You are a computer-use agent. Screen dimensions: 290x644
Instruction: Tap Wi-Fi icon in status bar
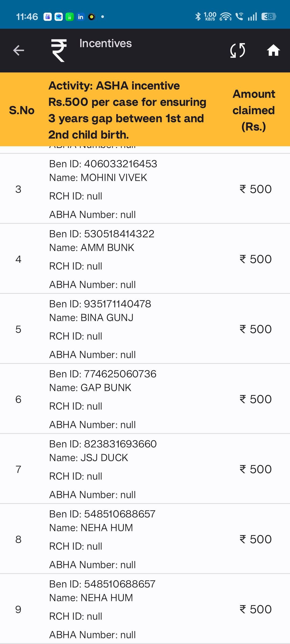(x=226, y=17)
